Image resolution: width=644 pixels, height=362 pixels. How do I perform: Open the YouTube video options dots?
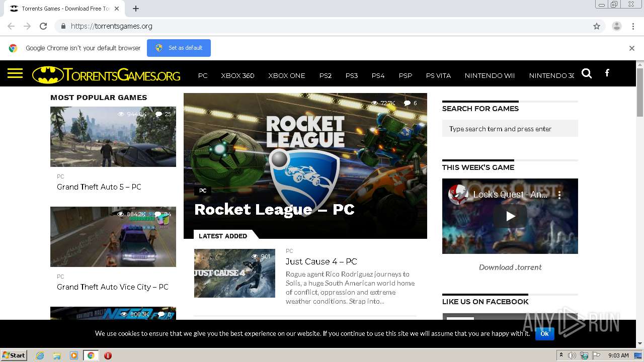click(559, 195)
